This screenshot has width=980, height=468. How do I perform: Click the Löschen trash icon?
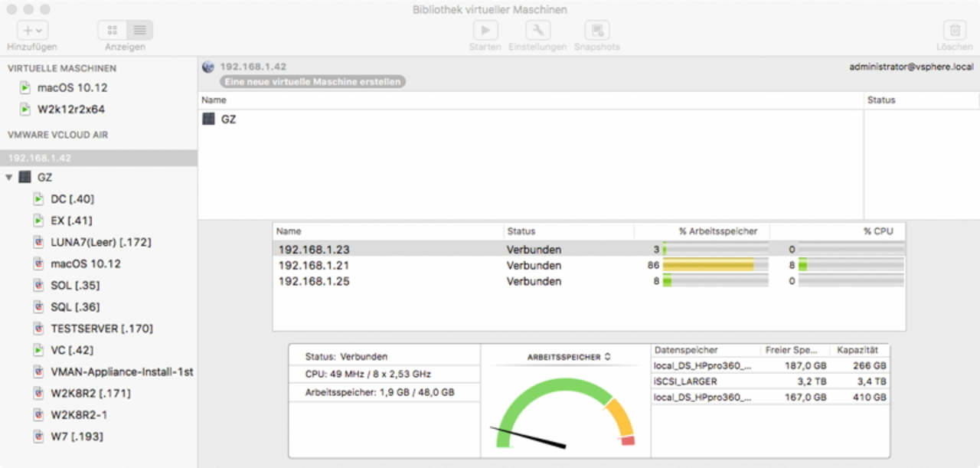955,31
